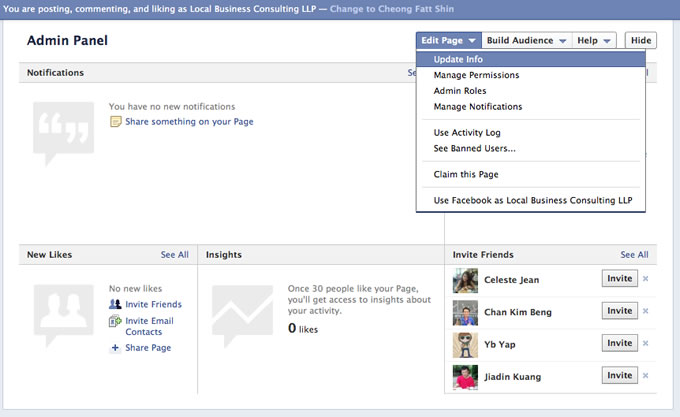The image size is (680, 417).
Task: Open Celeste Jean's profile photo
Action: click(x=465, y=280)
